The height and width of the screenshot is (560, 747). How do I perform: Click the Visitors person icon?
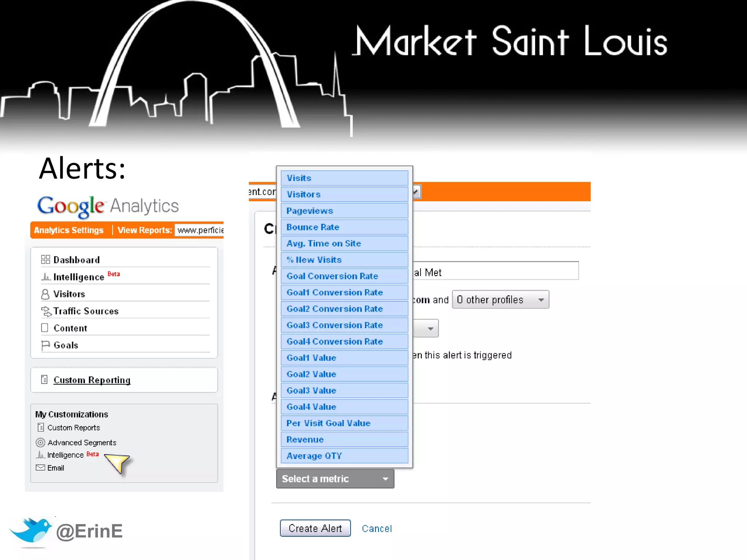coord(45,294)
